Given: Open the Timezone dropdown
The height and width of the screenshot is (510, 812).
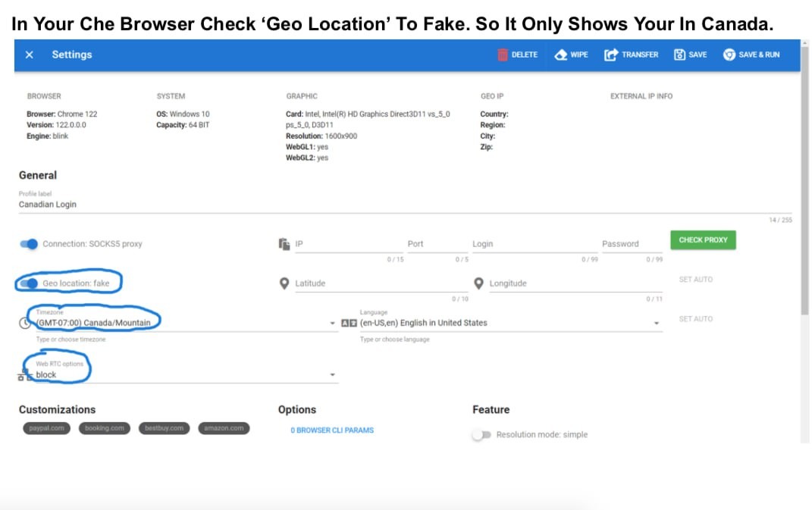Looking at the screenshot, I should [x=333, y=324].
